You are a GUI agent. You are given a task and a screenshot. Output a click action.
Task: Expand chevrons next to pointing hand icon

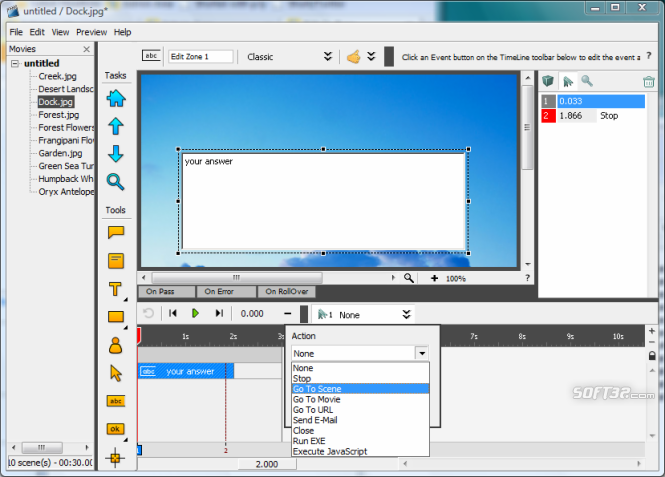pyautogui.click(x=372, y=56)
